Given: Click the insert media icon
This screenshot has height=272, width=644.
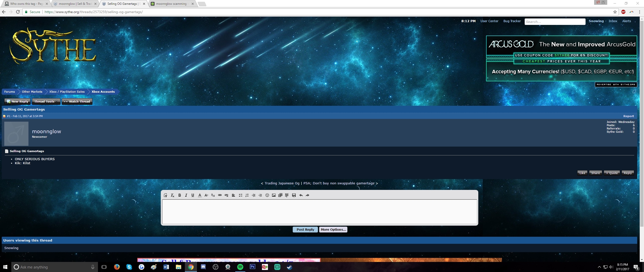Looking at the screenshot, I should 280,195.
